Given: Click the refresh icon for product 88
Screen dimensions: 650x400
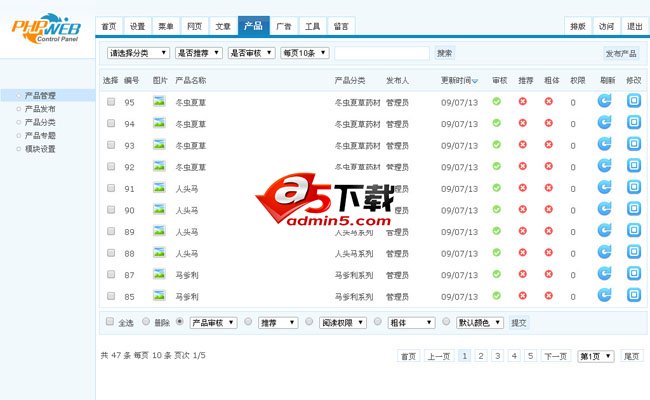Looking at the screenshot, I should point(604,252).
